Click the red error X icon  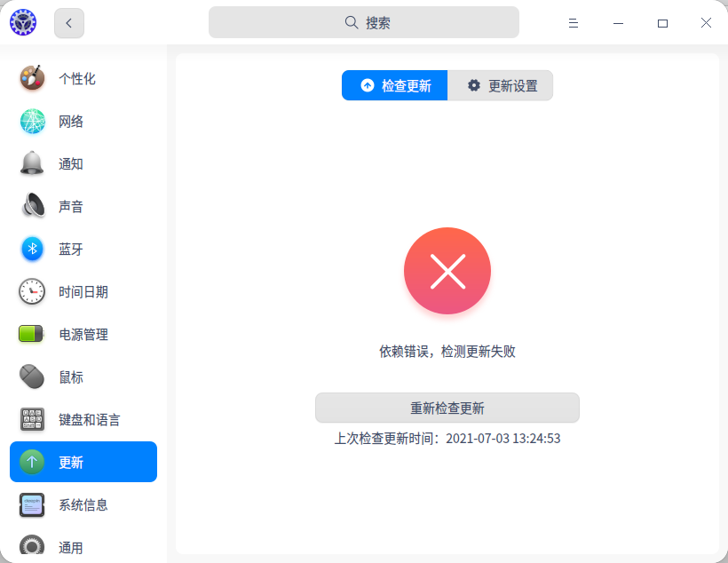tap(447, 271)
